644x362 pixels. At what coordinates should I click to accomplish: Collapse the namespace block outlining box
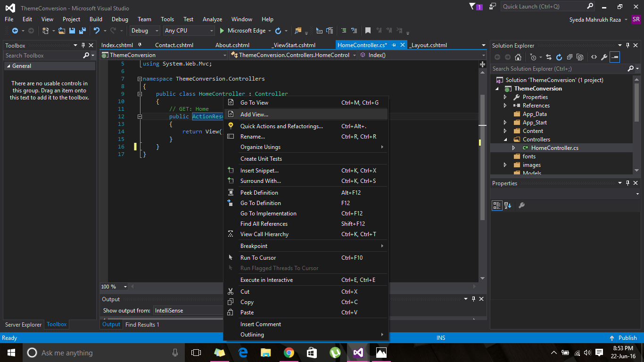pyautogui.click(x=140, y=79)
